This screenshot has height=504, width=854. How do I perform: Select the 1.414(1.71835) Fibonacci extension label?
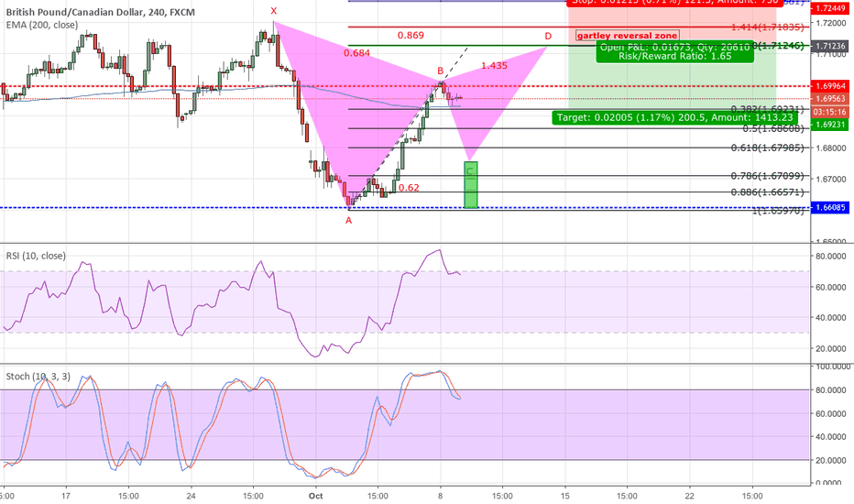(767, 27)
